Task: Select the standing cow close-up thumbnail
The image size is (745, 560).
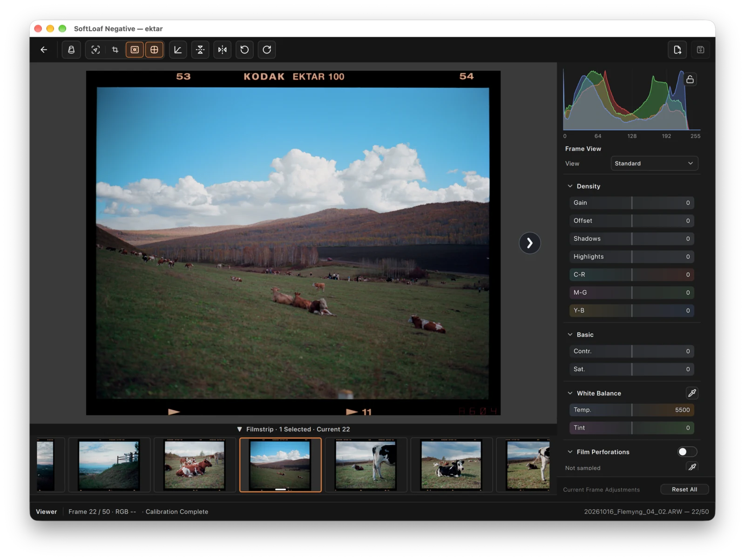Action: point(366,465)
